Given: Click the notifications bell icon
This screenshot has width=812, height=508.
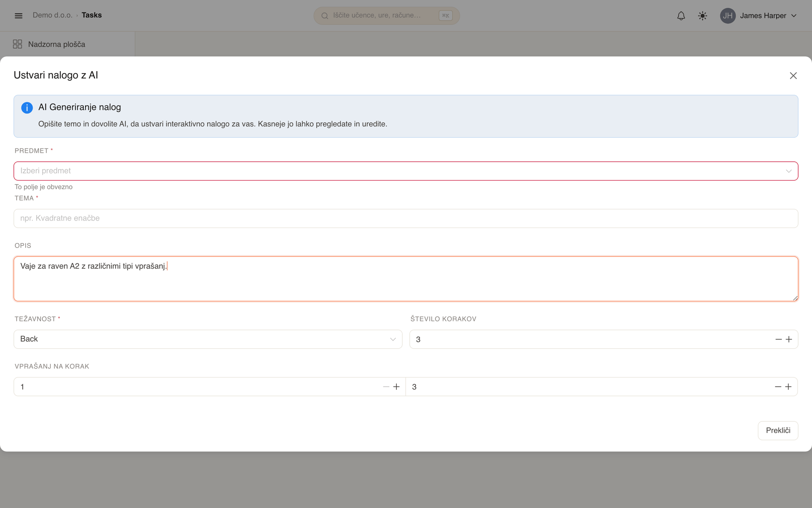Looking at the screenshot, I should tap(681, 15).
